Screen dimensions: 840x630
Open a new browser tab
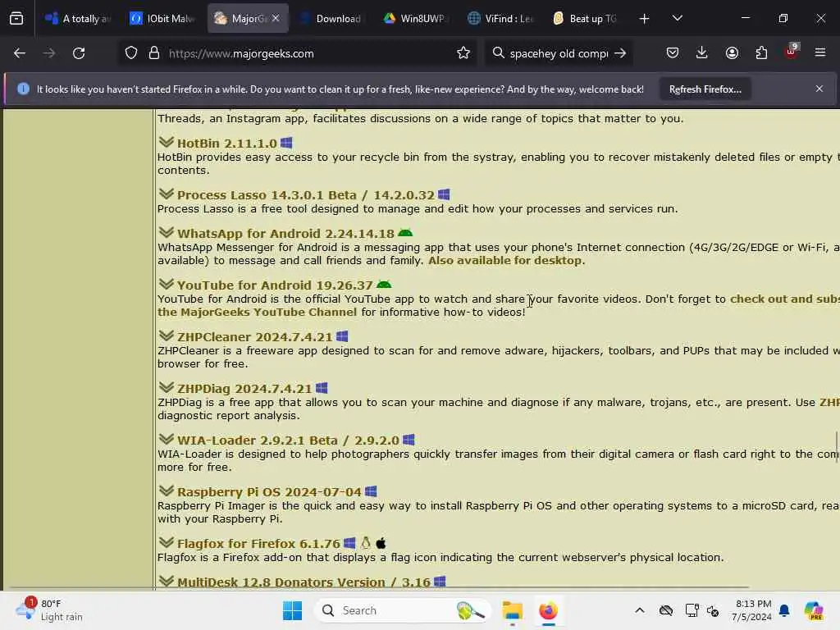point(645,19)
